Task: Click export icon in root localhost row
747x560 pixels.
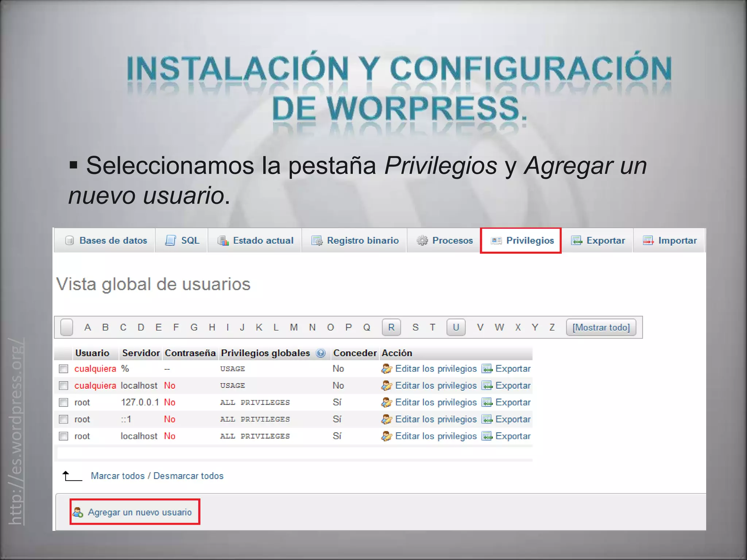Action: 487,436
